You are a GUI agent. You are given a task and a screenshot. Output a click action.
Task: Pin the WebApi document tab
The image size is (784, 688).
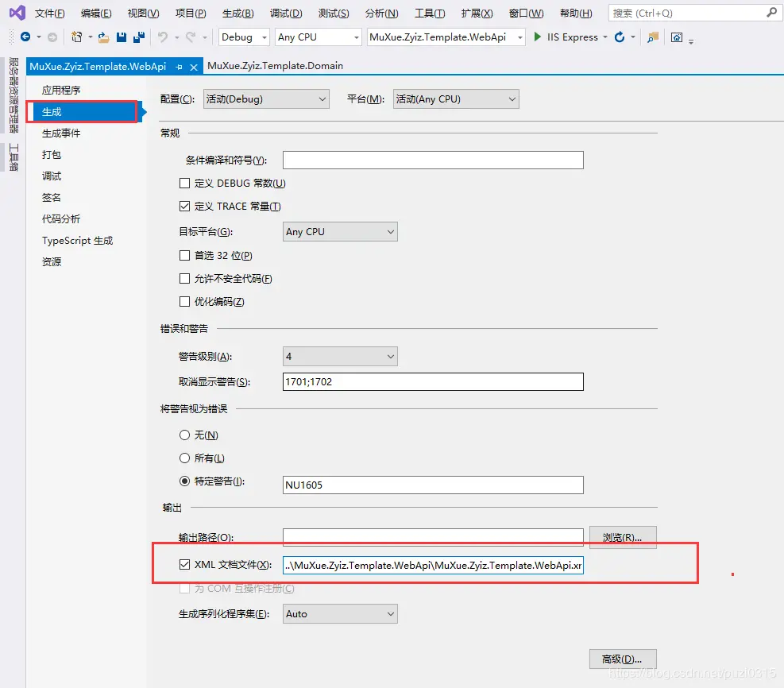coord(179,67)
